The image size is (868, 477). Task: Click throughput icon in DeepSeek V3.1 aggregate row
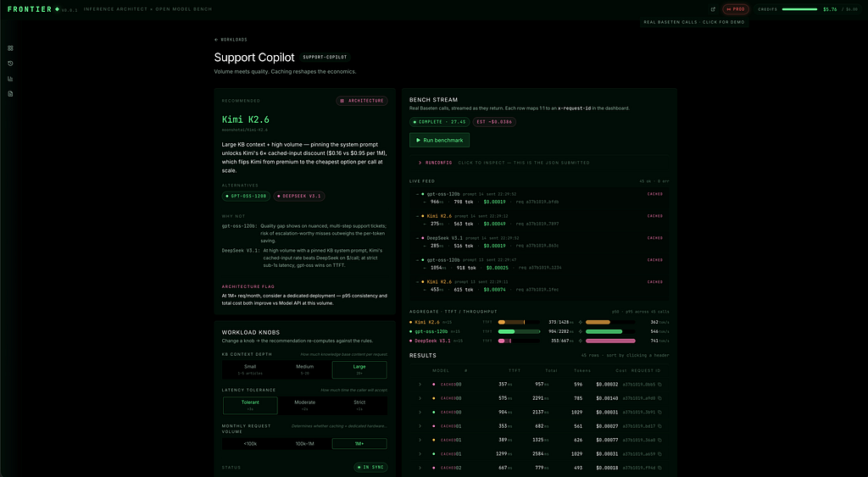click(x=580, y=341)
